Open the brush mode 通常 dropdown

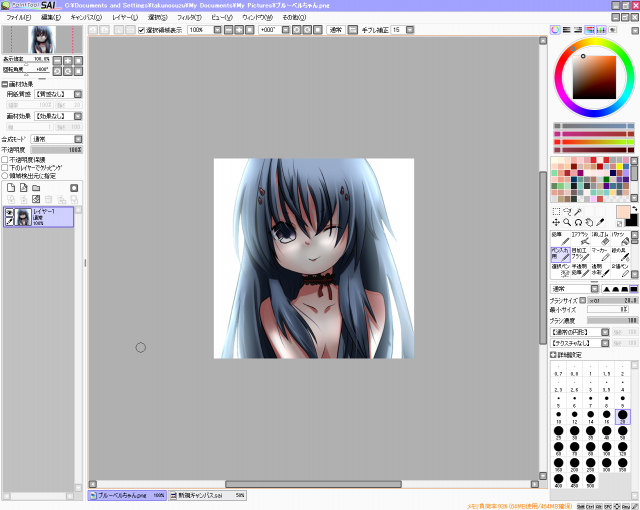point(595,289)
